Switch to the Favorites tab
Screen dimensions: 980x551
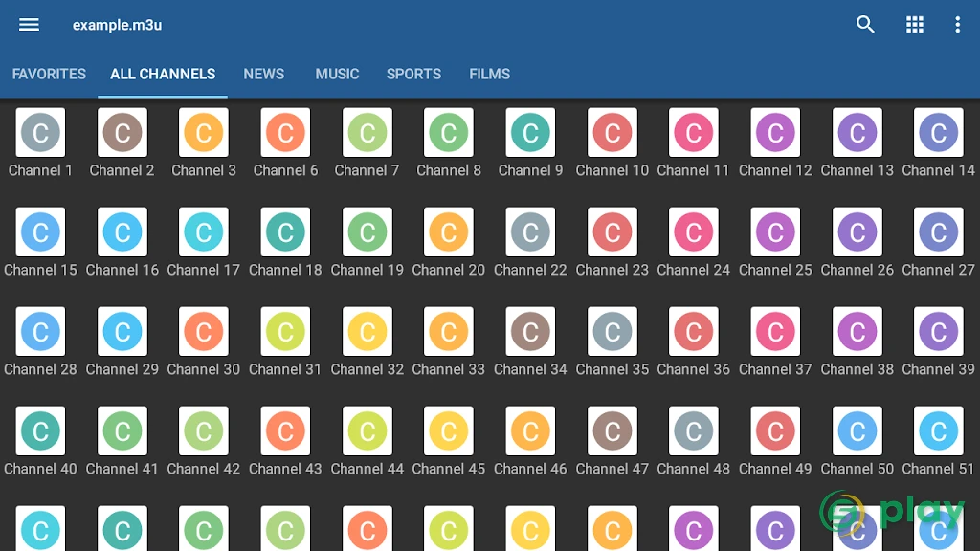(49, 74)
